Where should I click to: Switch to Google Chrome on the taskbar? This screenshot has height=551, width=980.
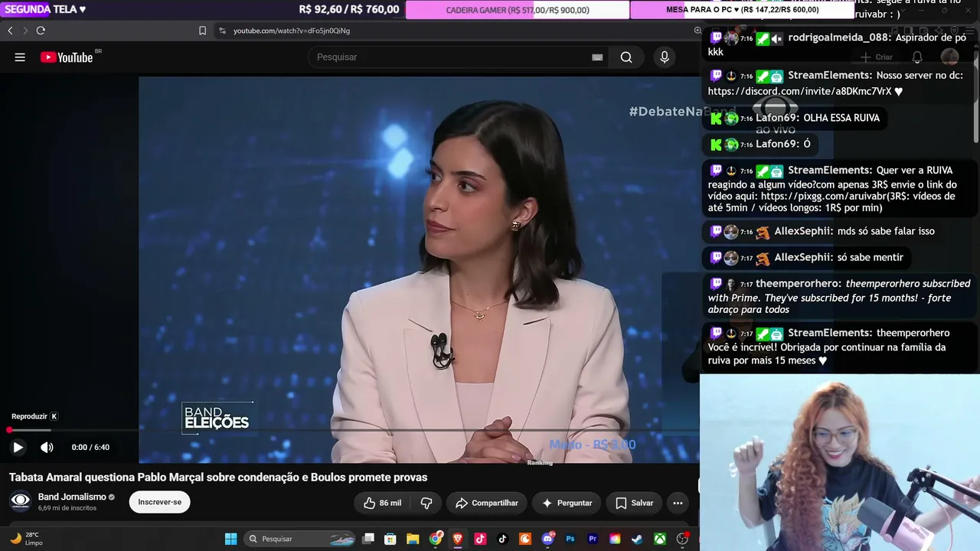pyautogui.click(x=436, y=539)
